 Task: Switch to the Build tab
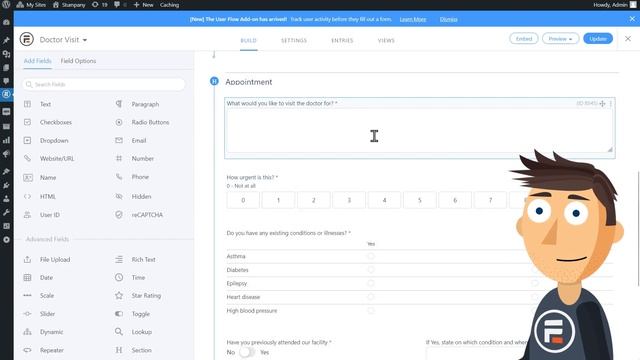248,40
